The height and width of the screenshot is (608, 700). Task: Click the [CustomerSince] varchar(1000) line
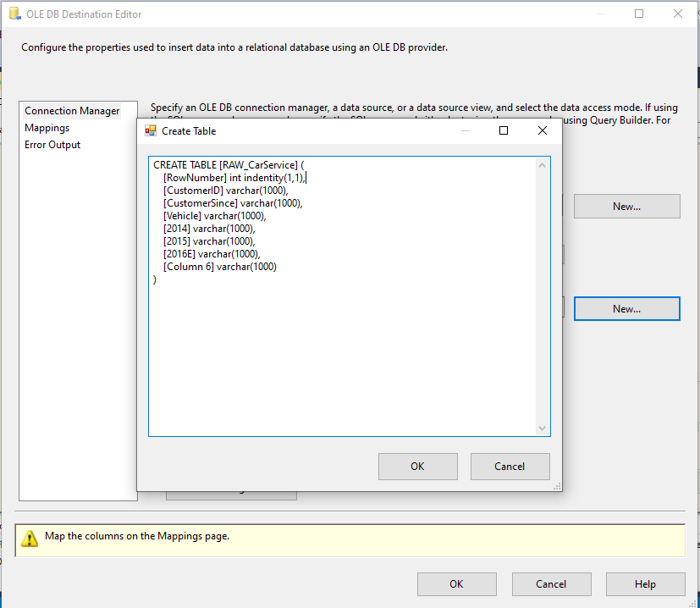tap(233, 203)
